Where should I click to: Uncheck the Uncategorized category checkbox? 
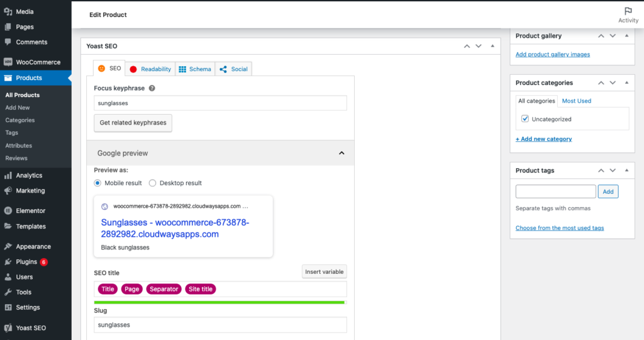(525, 119)
